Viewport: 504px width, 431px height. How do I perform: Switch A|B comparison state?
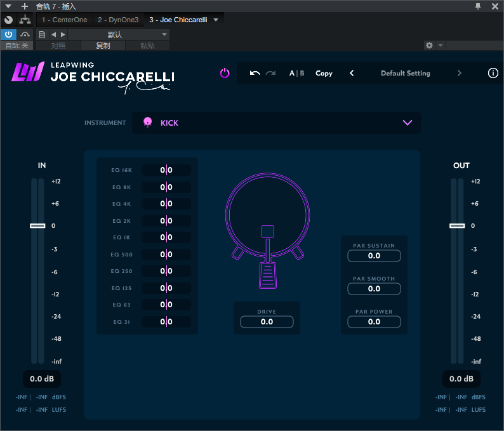point(296,73)
